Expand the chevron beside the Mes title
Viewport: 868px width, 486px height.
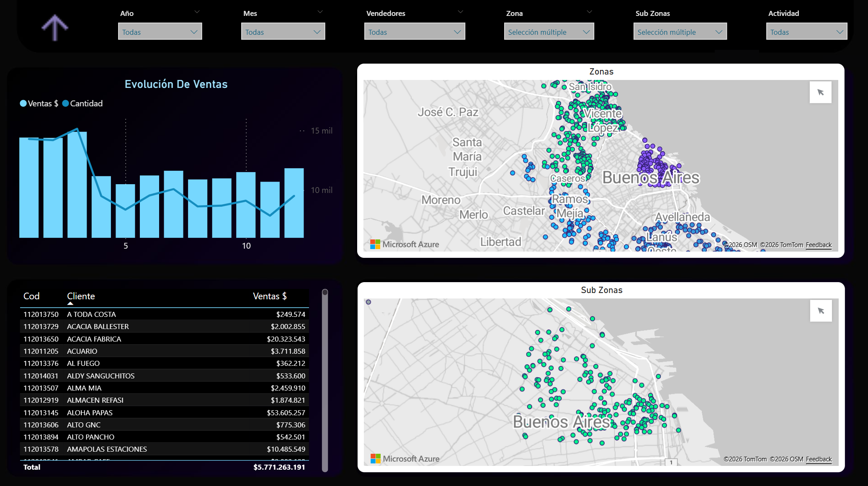tap(320, 12)
